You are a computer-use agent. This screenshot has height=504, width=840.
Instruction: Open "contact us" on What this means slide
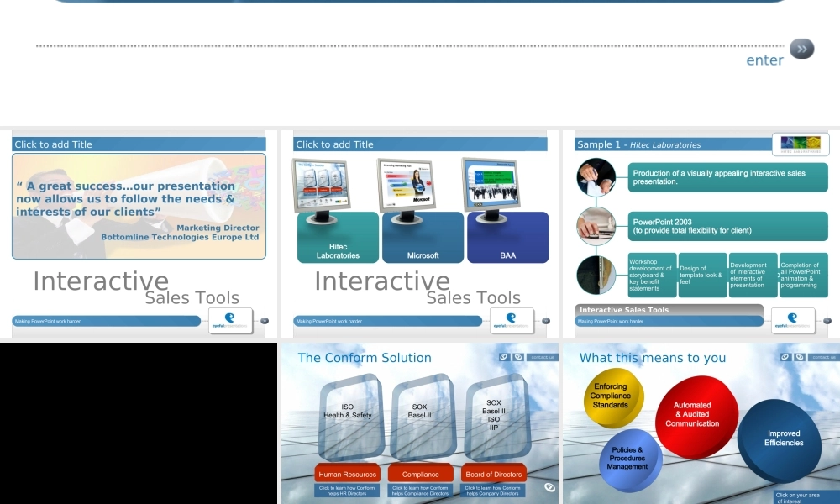click(x=823, y=357)
